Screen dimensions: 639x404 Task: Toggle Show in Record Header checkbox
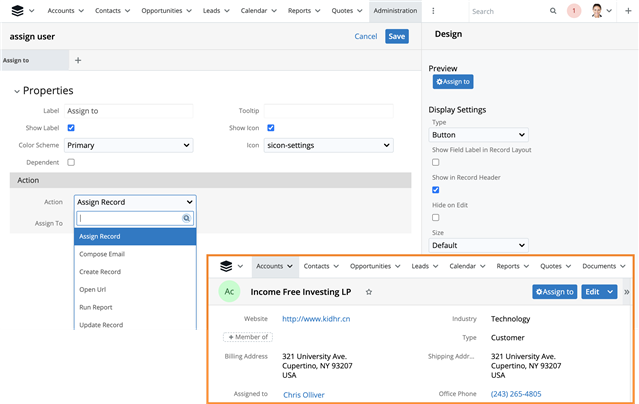[x=435, y=189]
